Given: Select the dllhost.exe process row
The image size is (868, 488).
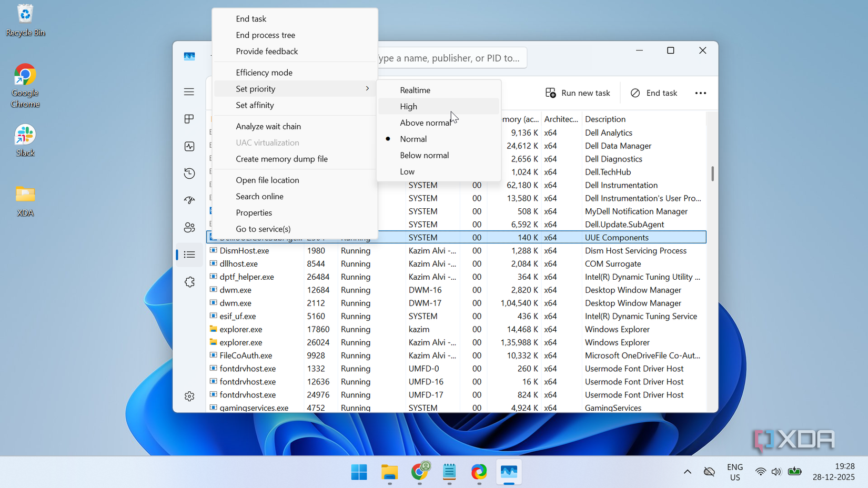Looking at the screenshot, I should 456,264.
